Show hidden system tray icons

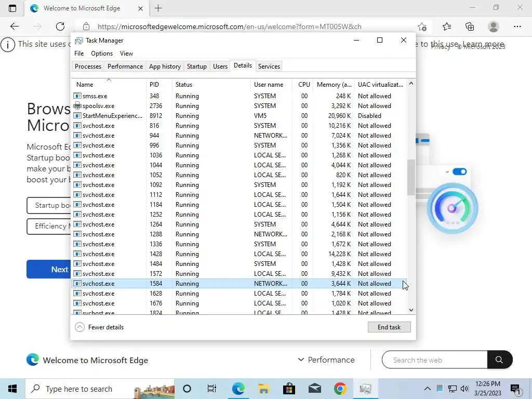(428, 389)
